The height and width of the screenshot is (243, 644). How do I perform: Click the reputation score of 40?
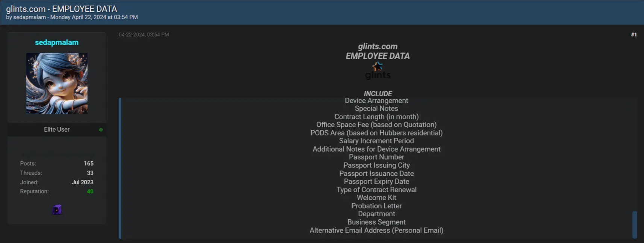tap(90, 191)
